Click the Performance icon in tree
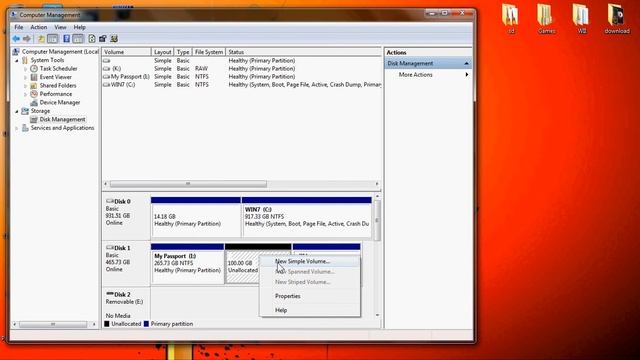Image resolution: width=640 pixels, height=360 pixels. (34, 94)
